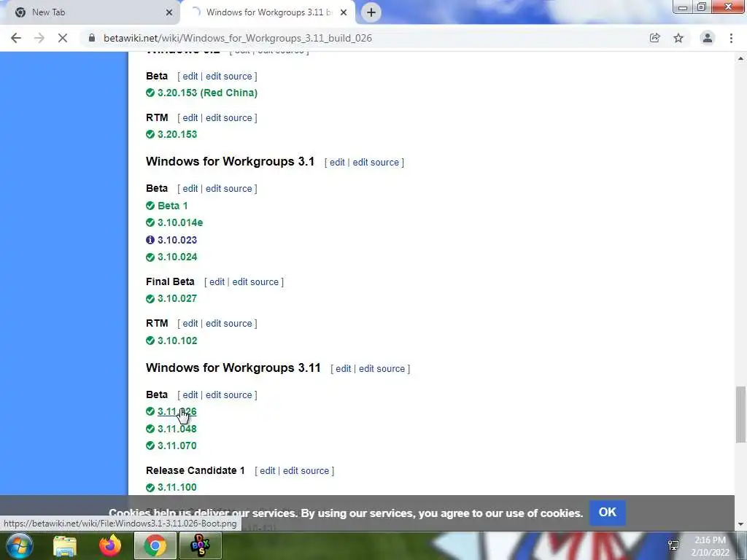
Task: Click the scrollbar up arrow
Action: [x=740, y=58]
